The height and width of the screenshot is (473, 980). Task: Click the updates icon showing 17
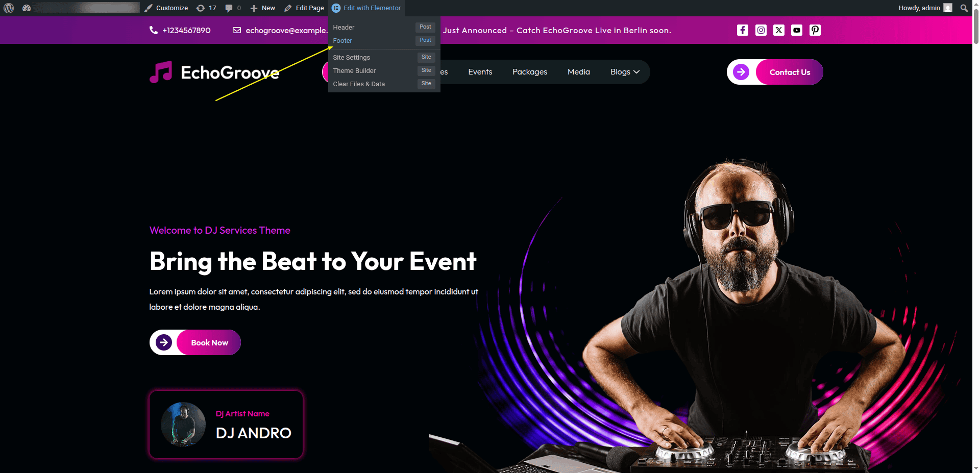[206, 8]
